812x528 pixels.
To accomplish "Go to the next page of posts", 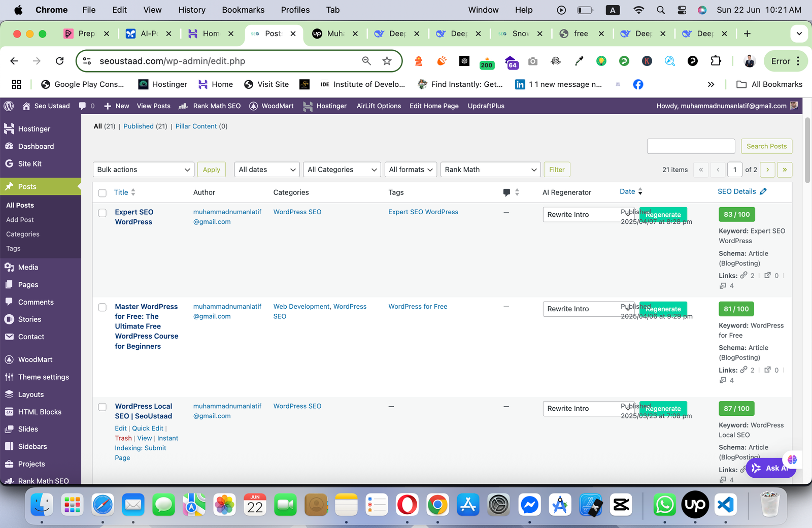I will (768, 170).
